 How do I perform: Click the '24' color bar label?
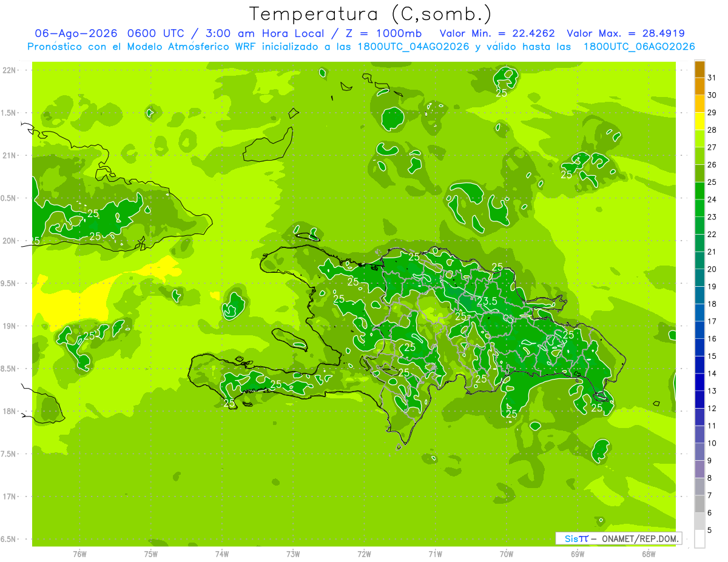712,199
